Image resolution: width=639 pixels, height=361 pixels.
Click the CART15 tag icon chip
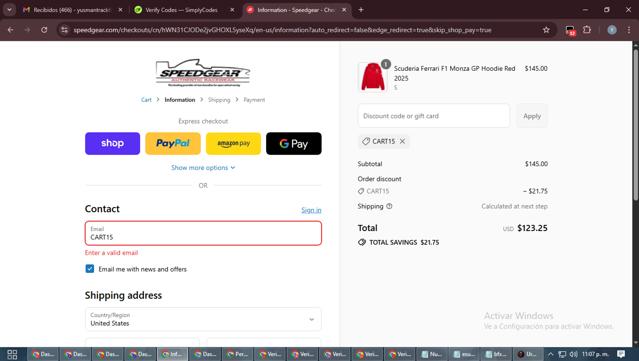(366, 141)
